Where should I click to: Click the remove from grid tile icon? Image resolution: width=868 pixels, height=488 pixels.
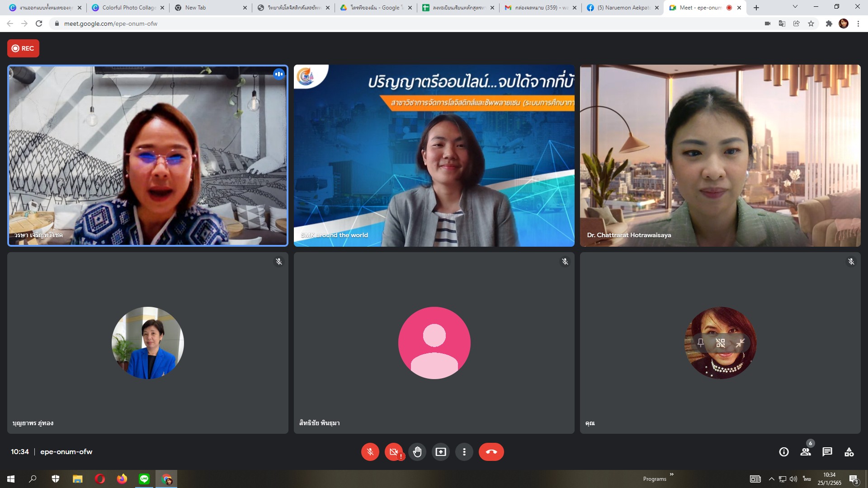tap(720, 343)
